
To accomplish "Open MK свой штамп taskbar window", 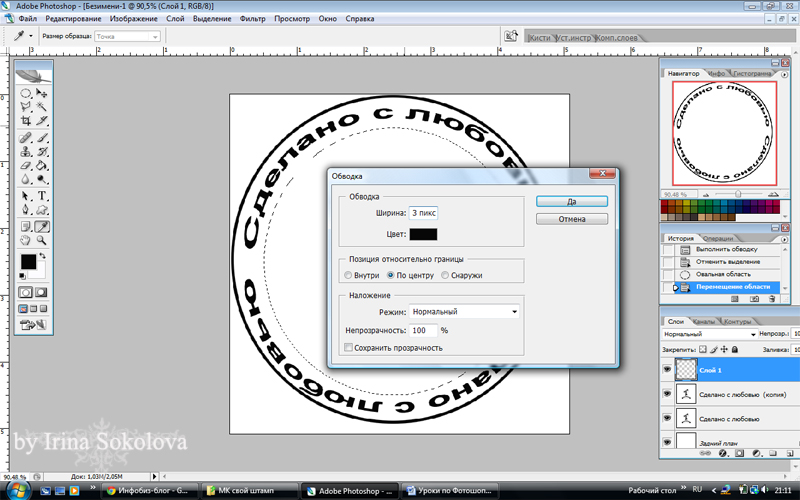I will tap(250, 491).
